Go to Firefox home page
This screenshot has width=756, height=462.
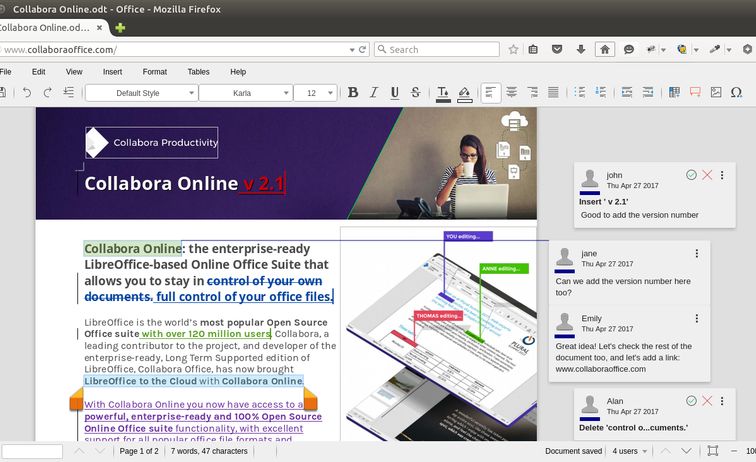click(x=605, y=49)
